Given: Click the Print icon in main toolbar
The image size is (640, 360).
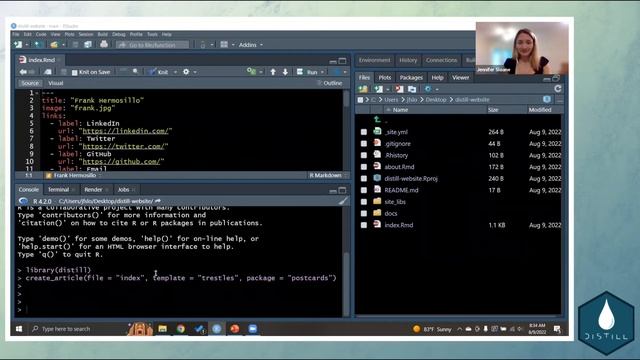Looking at the screenshot, I should (104, 44).
